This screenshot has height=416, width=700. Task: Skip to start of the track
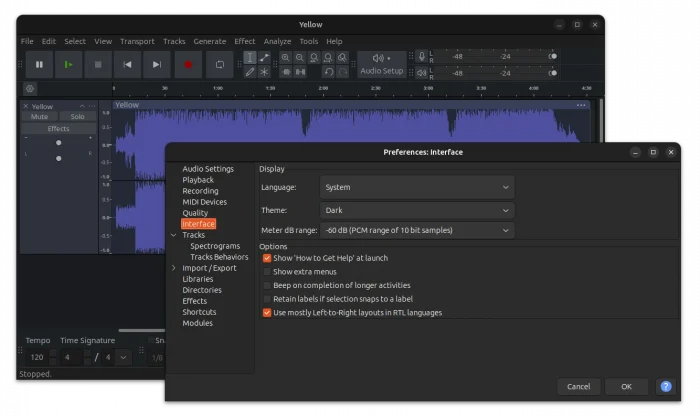pyautogui.click(x=127, y=65)
